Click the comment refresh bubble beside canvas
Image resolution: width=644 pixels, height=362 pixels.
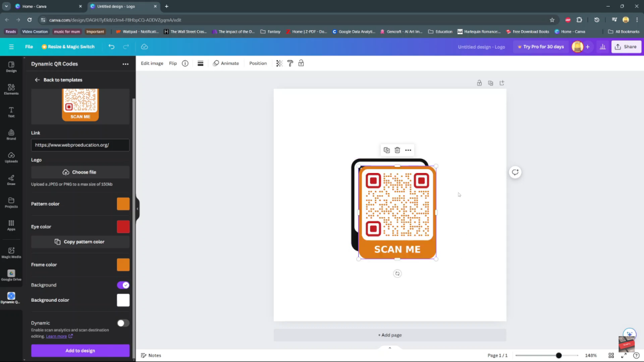pos(515,172)
